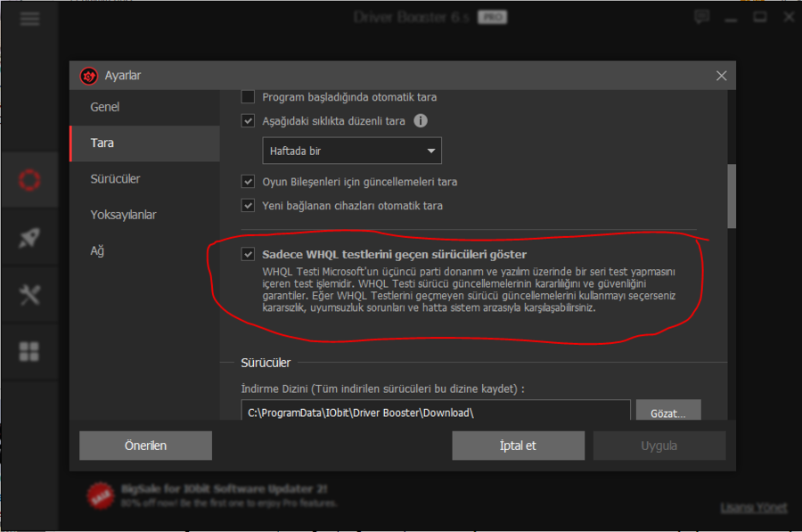The height and width of the screenshot is (532, 802).
Task: Open the scan section icon in left sidebar
Action: tap(29, 180)
